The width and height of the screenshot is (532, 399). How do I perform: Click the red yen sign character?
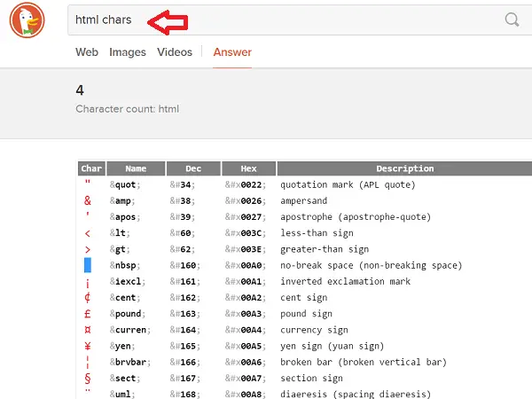click(88, 346)
